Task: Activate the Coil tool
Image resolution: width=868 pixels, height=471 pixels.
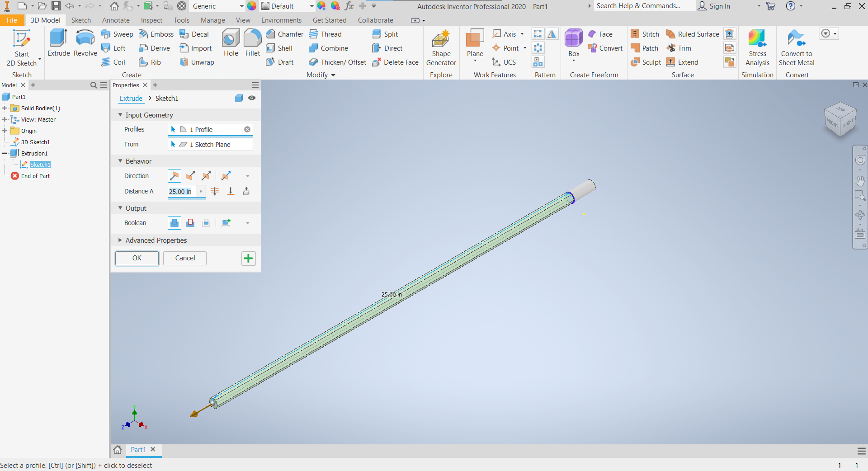Action: tap(113, 62)
